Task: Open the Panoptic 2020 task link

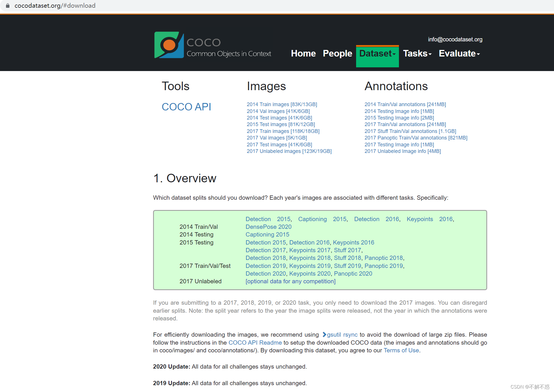Action: (353, 273)
